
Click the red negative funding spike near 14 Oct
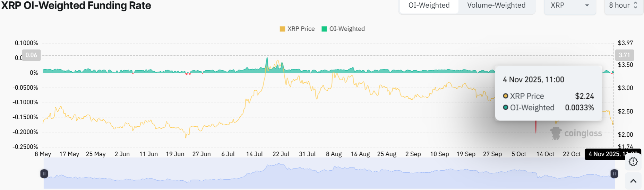pyautogui.click(x=536, y=127)
